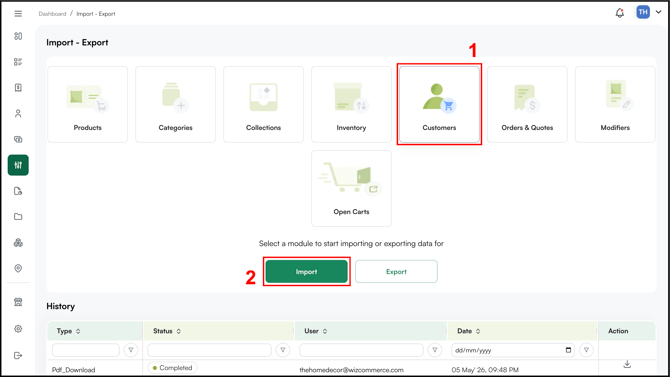The width and height of the screenshot is (670, 377).
Task: Sort history by Type column
Action: point(78,331)
